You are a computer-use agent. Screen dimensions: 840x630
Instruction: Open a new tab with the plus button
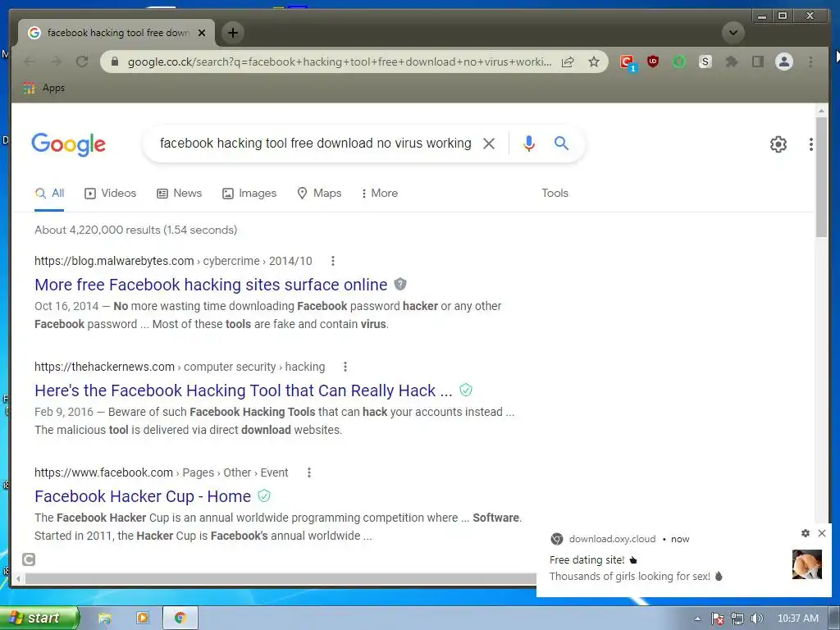click(x=232, y=33)
